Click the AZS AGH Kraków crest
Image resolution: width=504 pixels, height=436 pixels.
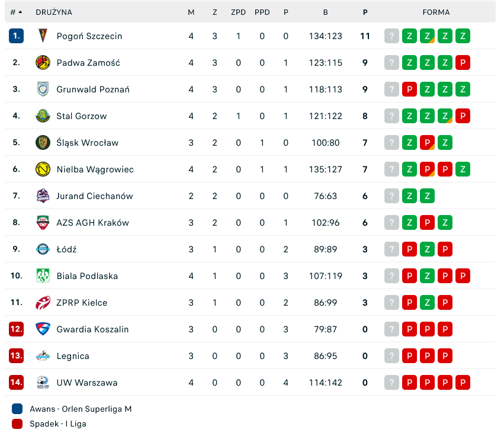pos(43,223)
